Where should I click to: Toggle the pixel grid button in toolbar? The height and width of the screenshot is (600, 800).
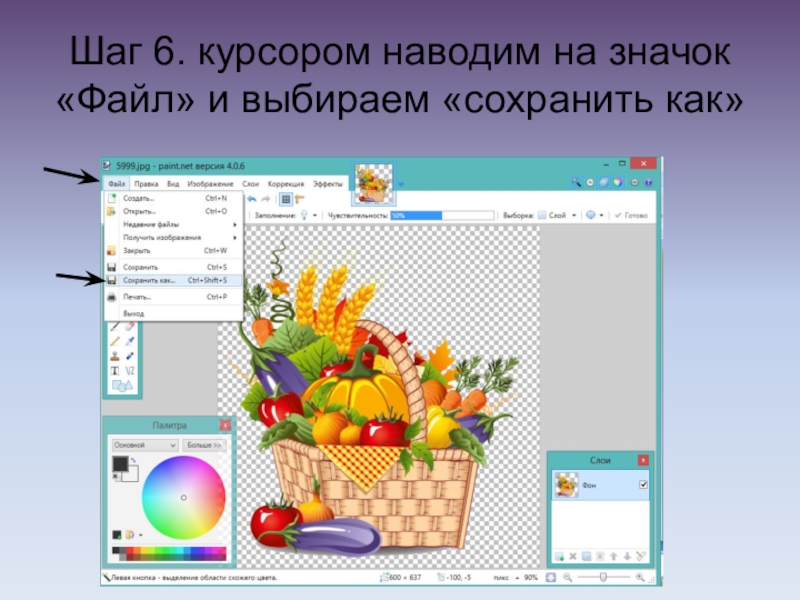click(286, 199)
